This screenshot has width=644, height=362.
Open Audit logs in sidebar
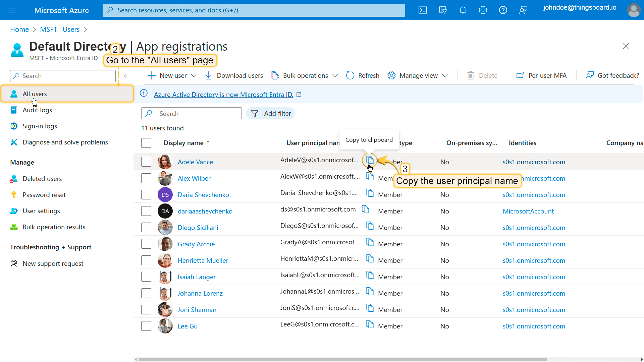click(x=37, y=110)
